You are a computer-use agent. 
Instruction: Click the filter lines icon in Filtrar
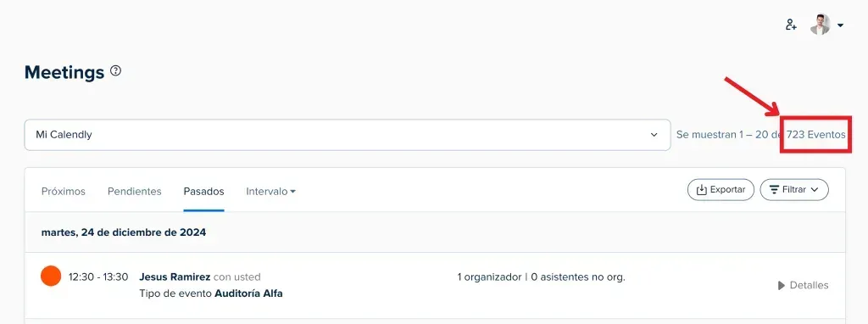[x=775, y=189]
